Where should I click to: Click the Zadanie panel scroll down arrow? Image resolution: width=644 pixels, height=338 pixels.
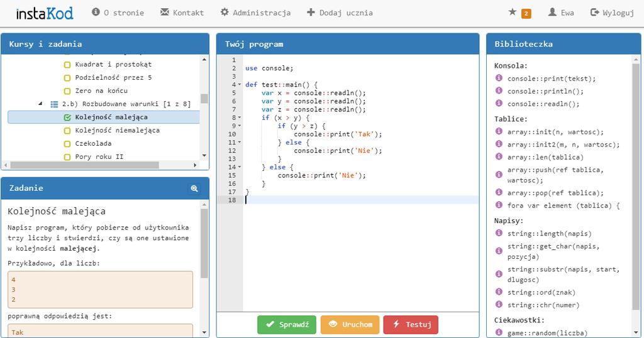pos(204,332)
